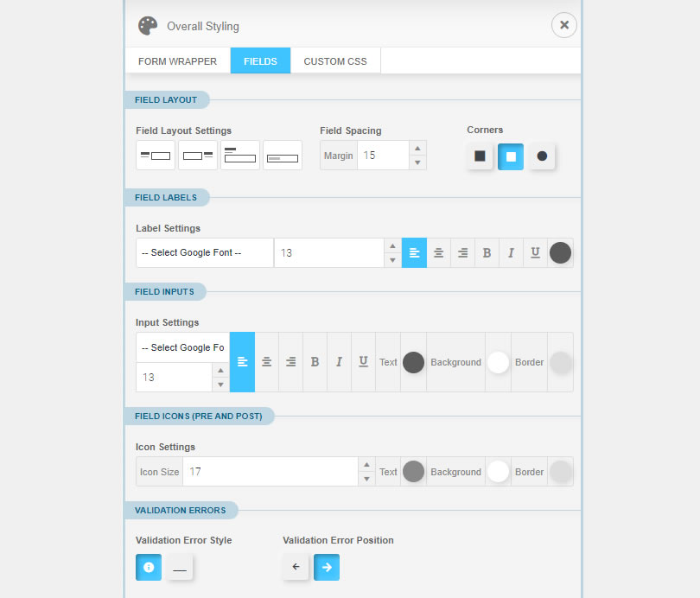Click the Field Inputs section header
Screen dimensions: 700x598
pos(165,292)
